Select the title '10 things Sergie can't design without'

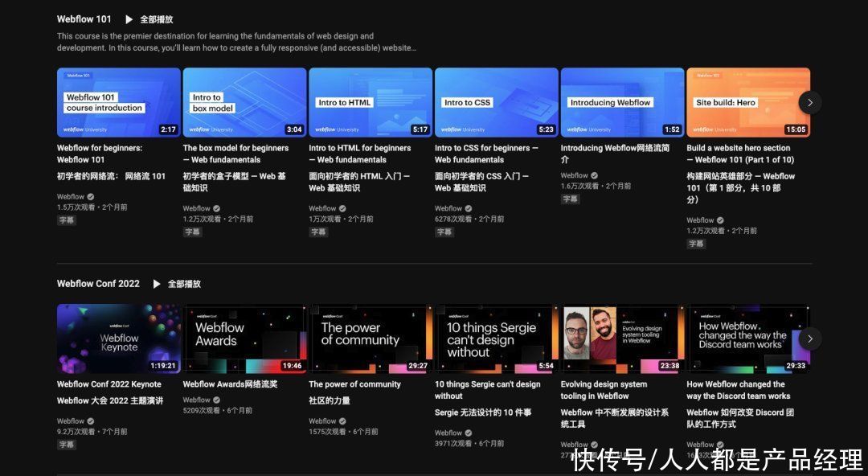pyautogui.click(x=488, y=389)
